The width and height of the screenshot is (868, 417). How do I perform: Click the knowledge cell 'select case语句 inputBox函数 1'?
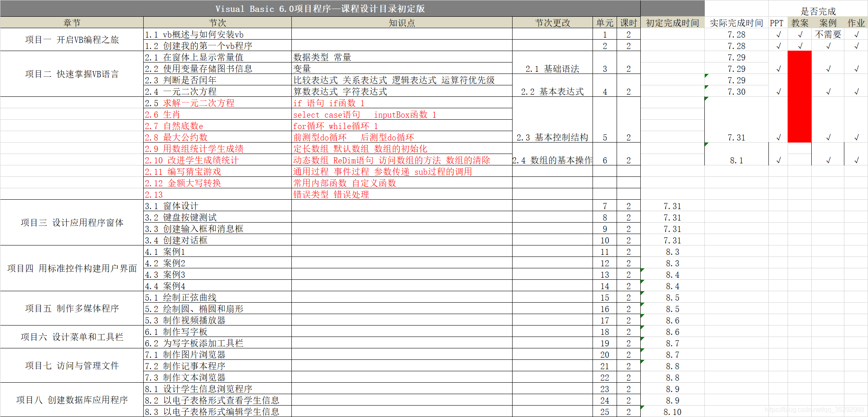click(402, 114)
